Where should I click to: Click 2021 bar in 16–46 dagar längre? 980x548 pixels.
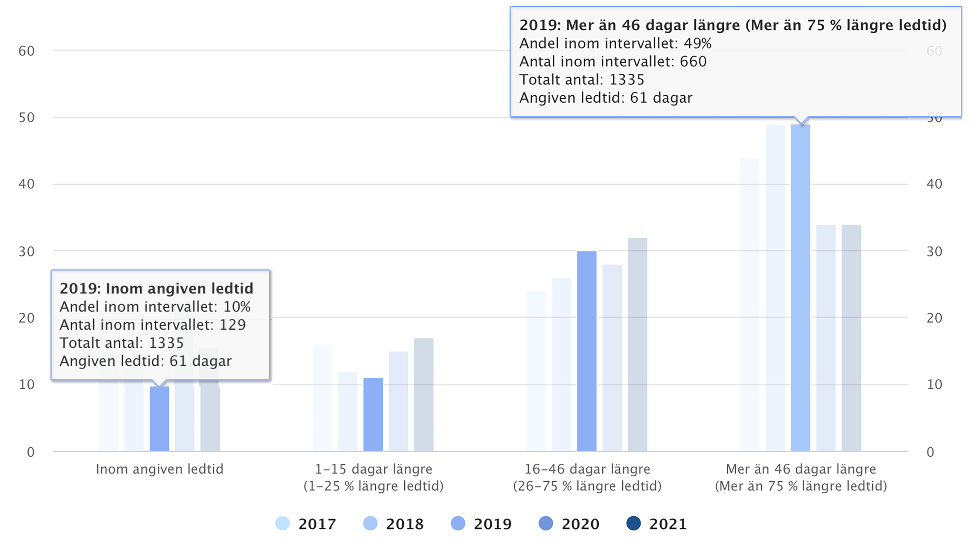pos(637,344)
